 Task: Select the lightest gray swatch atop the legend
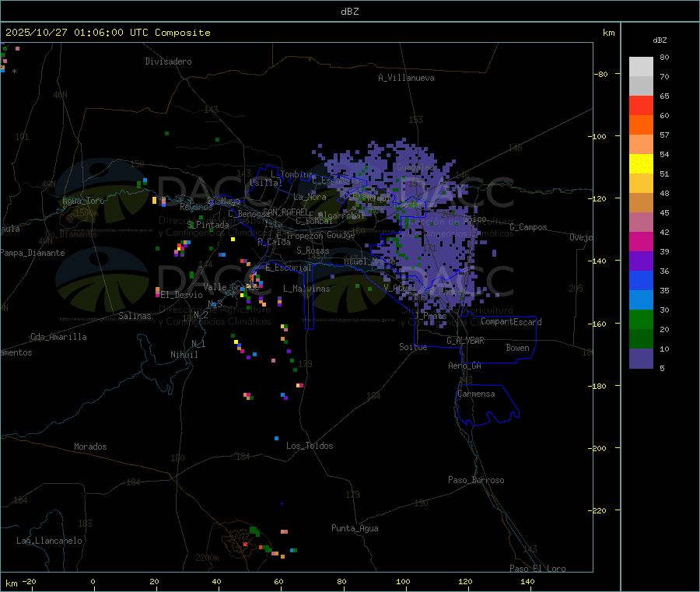[x=641, y=66]
